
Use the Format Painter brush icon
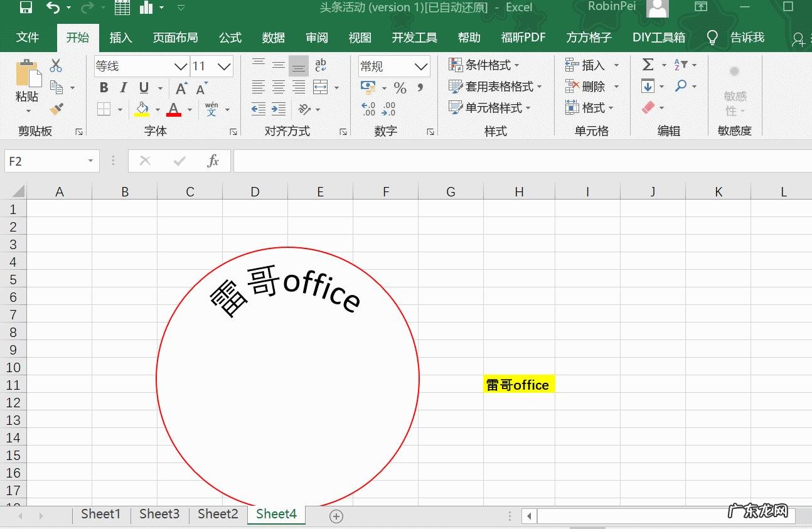pos(55,109)
